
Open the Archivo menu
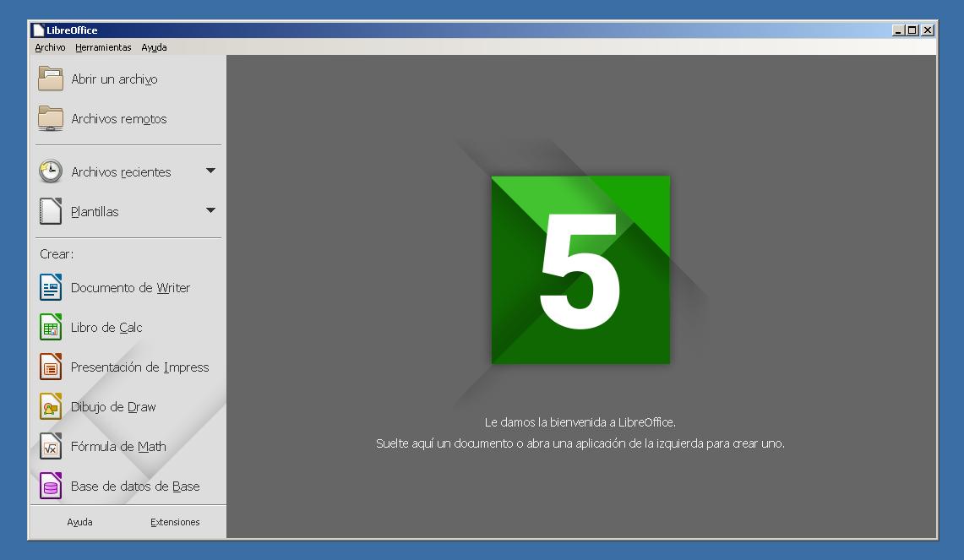tap(49, 47)
